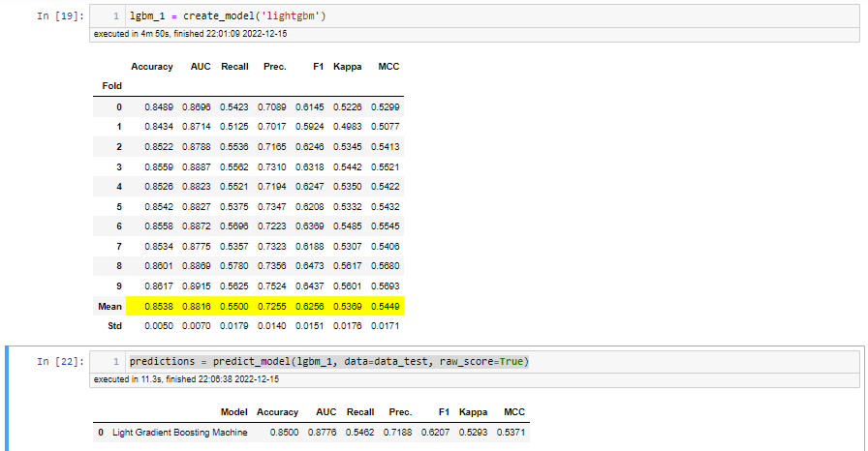Viewport: 868px width, 451px height.
Task: Click Prec. column header in fold table
Action: coord(274,67)
